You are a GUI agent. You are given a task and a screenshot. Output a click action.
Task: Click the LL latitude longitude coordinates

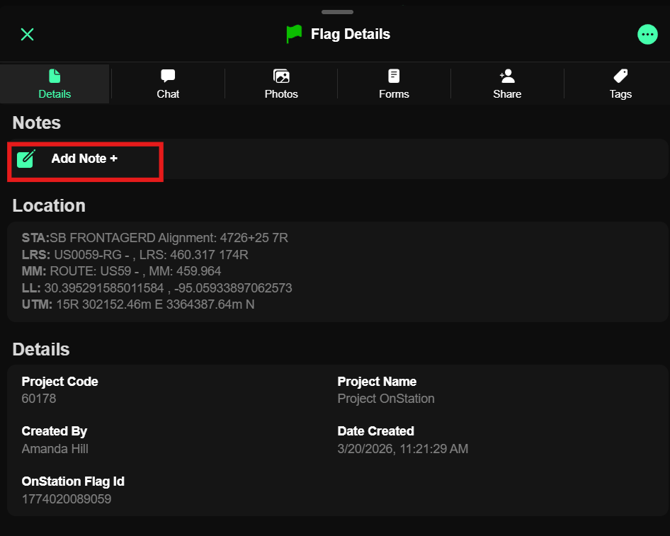[x=157, y=288]
